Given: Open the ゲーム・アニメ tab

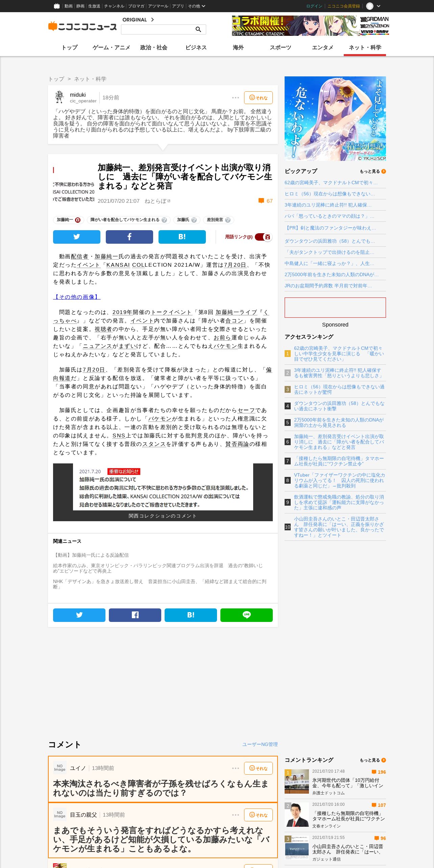Looking at the screenshot, I should coord(111,48).
